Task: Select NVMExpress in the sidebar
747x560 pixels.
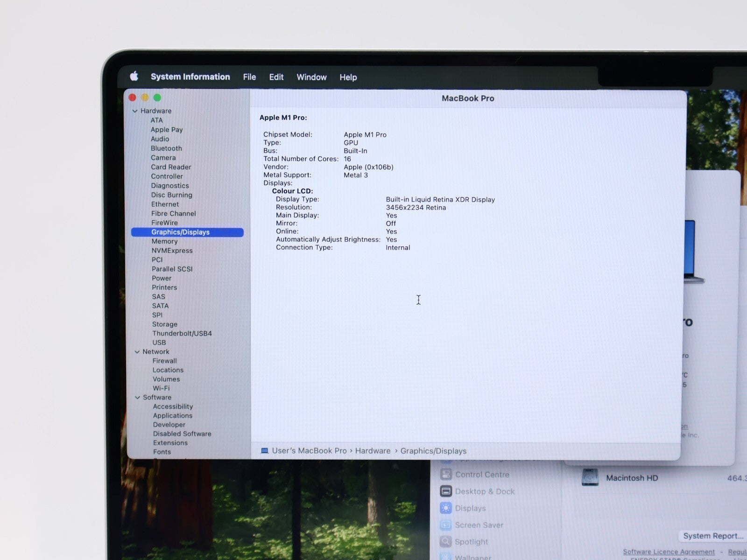Action: pos(172,251)
